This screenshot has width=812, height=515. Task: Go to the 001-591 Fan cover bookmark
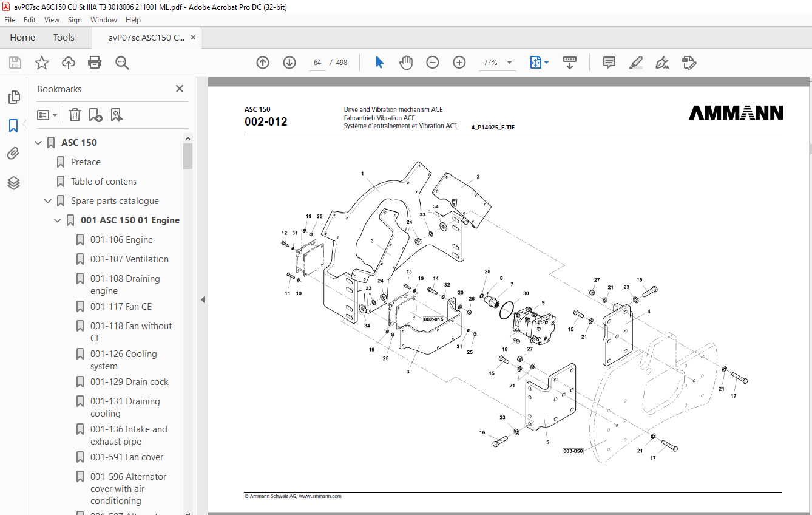click(x=127, y=457)
